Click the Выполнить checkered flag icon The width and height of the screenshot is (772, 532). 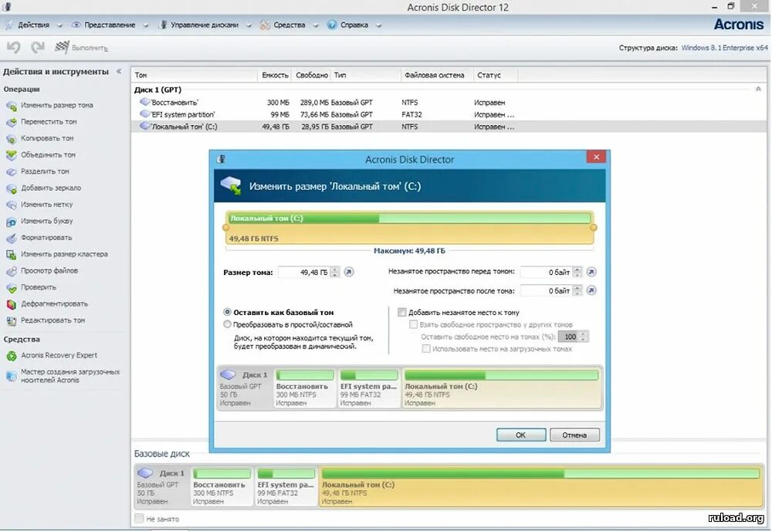(62, 47)
